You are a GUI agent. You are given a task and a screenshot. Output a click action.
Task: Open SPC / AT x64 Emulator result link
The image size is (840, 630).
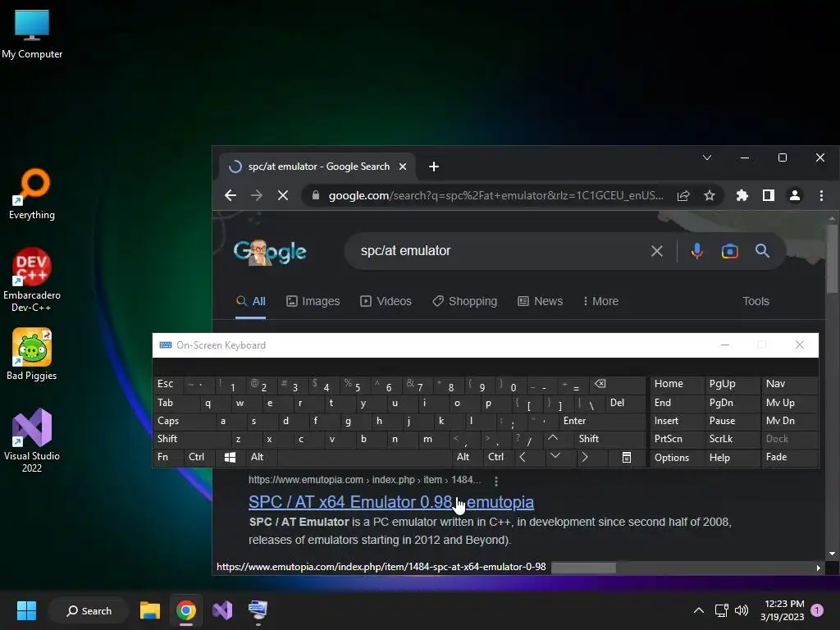391,502
